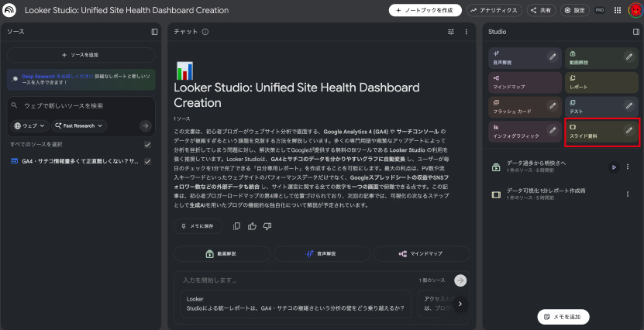Click the copy response icon
644x330 pixels.
coord(237,226)
